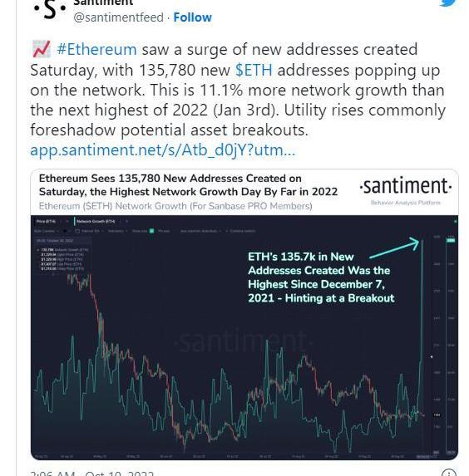Click the candle color dot in toolbar
This screenshot has height=476, width=469.
(65, 231)
